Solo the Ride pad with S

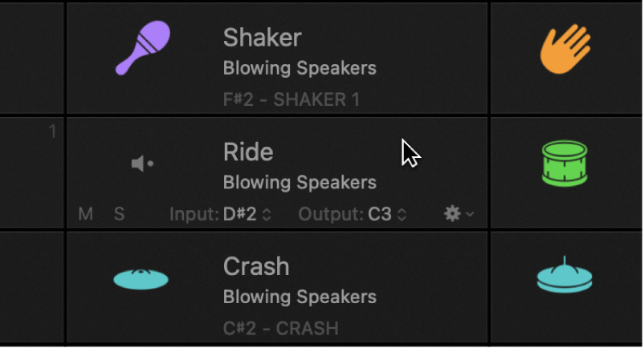119,214
